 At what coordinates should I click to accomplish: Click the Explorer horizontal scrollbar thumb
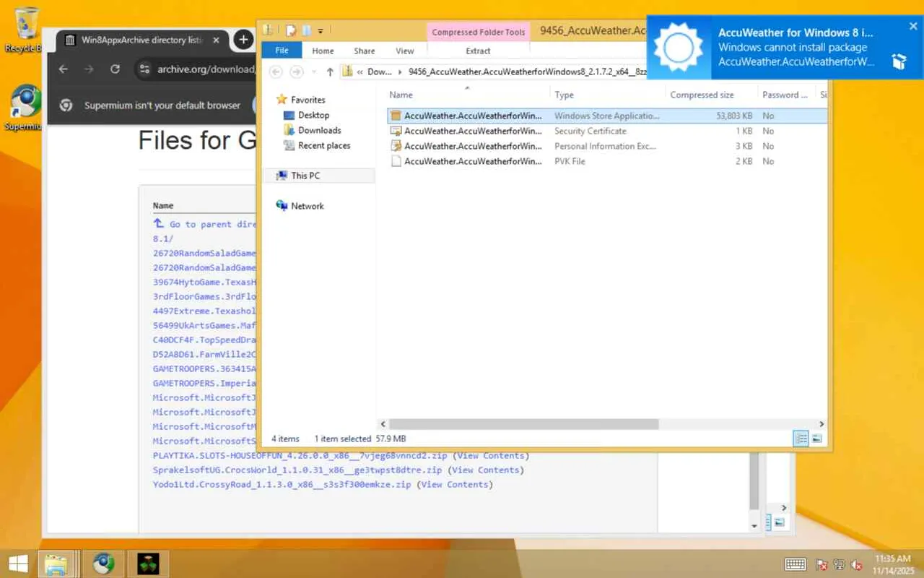click(523, 424)
